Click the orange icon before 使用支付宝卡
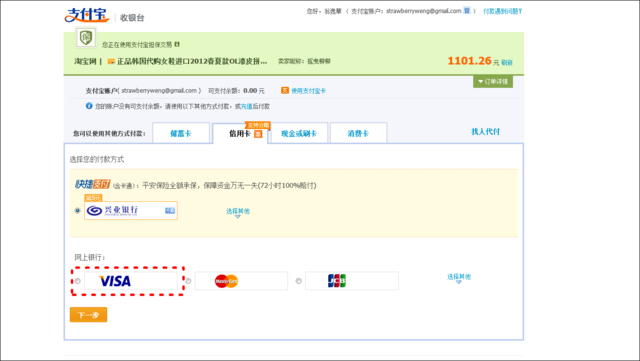 285,90
